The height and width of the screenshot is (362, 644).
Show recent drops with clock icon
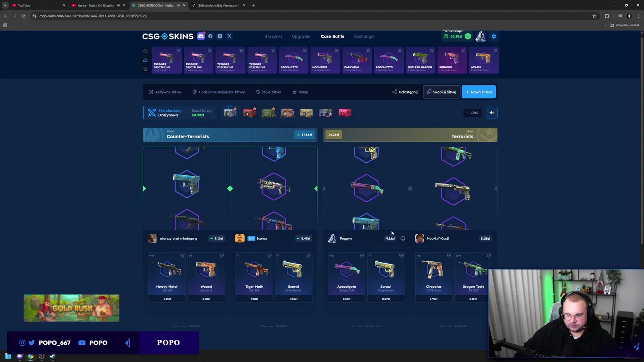click(x=145, y=51)
